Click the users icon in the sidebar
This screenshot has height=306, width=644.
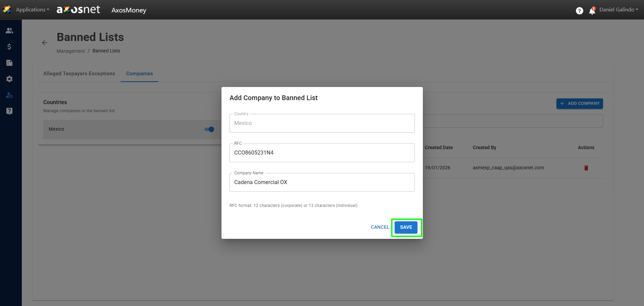point(9,31)
